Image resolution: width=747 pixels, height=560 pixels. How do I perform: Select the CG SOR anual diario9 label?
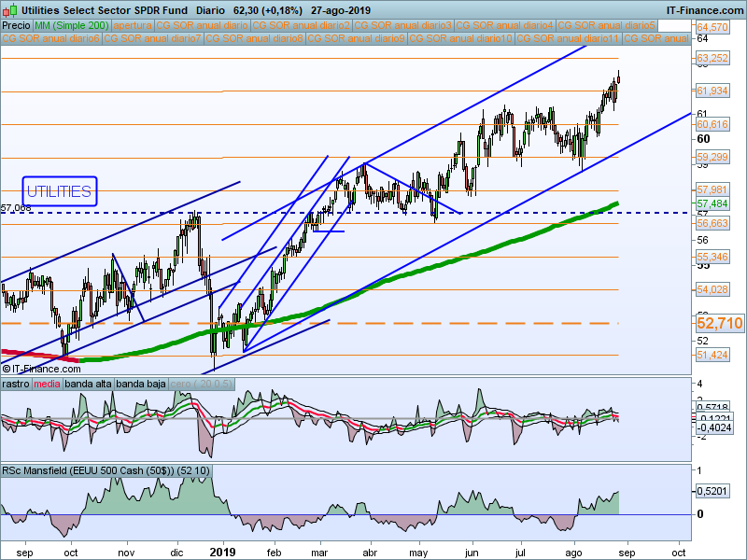357,38
